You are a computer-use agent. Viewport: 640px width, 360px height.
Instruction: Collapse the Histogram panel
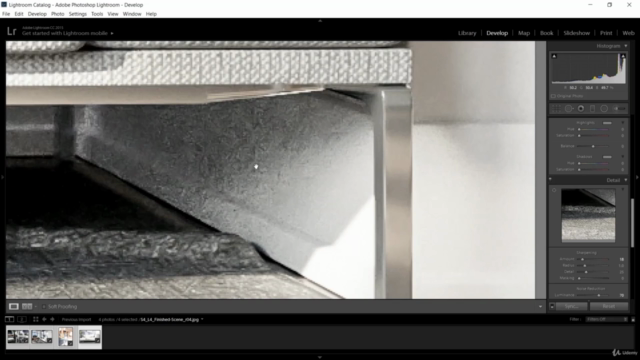(x=625, y=46)
